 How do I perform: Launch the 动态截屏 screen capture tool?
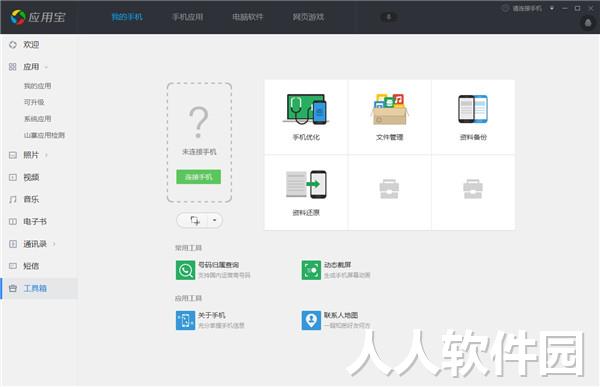(x=336, y=270)
